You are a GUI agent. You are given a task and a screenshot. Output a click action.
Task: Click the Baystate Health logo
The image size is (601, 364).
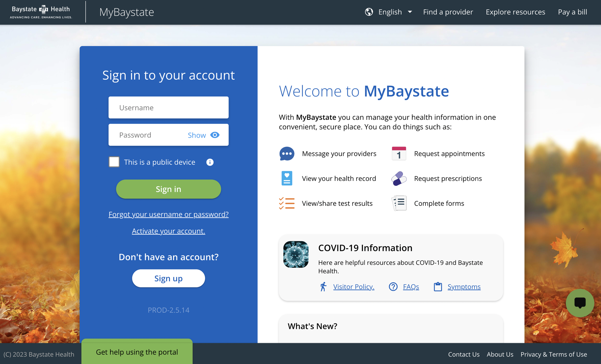point(41,12)
